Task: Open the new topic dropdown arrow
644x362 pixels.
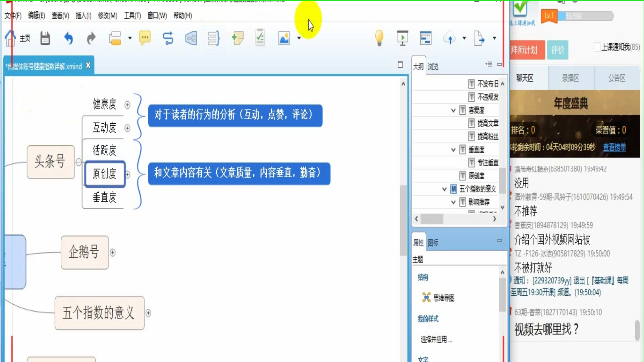Action: (x=130, y=39)
